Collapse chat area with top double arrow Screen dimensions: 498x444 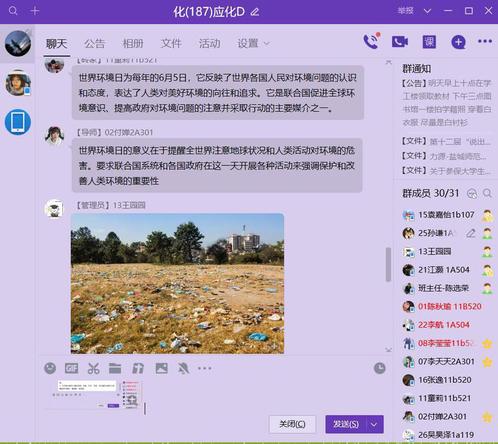(x=388, y=62)
